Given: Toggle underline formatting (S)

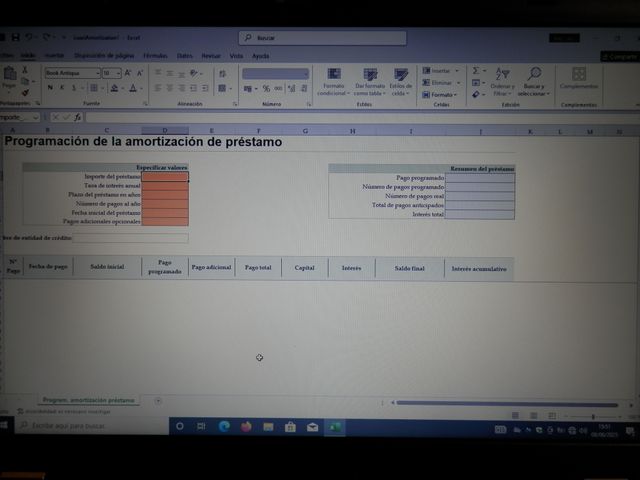Looking at the screenshot, I should click(x=75, y=88).
